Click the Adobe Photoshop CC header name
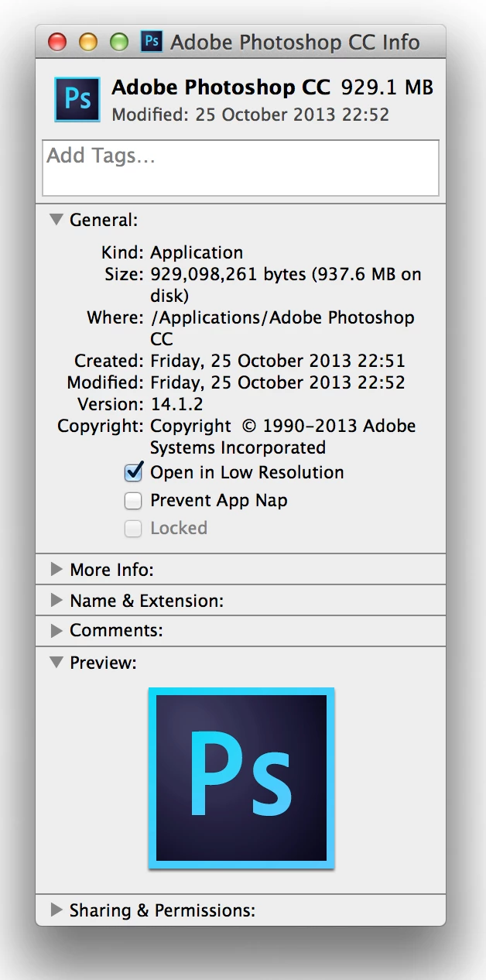 point(221,87)
